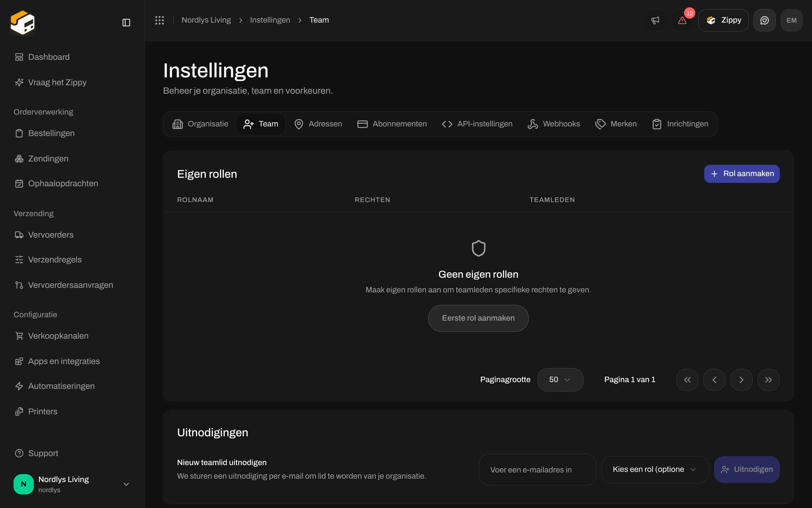Image resolution: width=812 pixels, height=508 pixels.
Task: Switch to the Organisatie tab
Action: 200,124
